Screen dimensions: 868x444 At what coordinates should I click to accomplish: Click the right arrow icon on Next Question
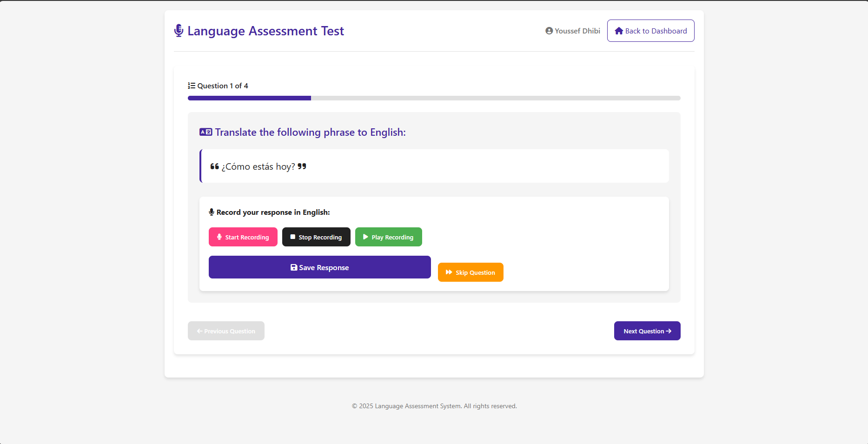click(669, 331)
